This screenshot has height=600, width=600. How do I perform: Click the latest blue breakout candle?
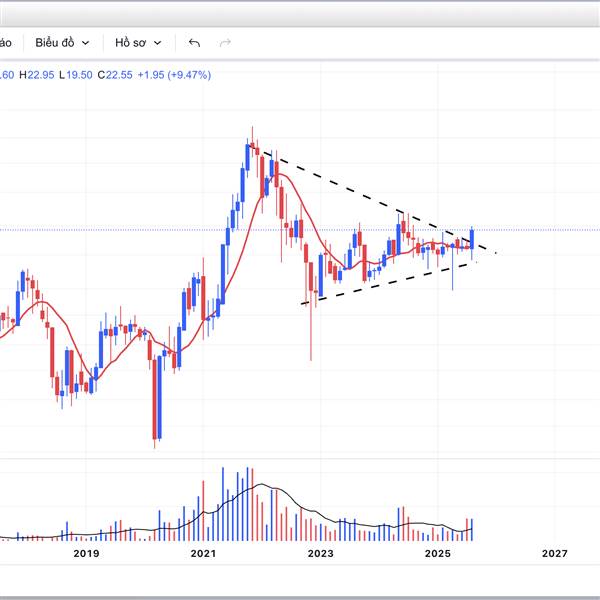click(472, 240)
